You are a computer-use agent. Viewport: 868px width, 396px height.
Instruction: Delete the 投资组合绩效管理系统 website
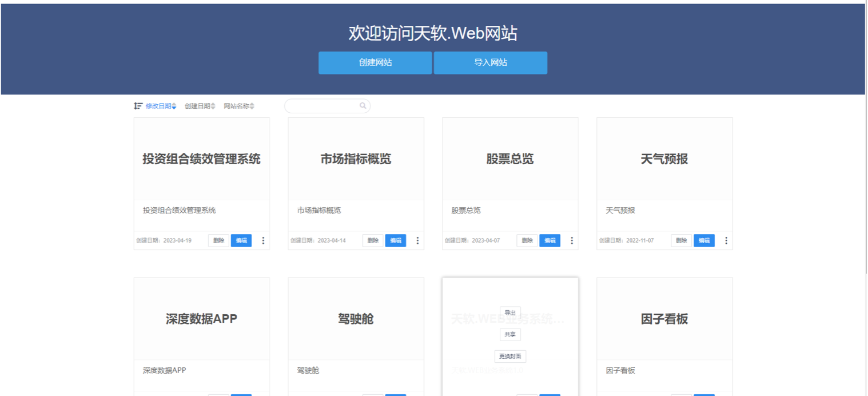[x=218, y=241]
